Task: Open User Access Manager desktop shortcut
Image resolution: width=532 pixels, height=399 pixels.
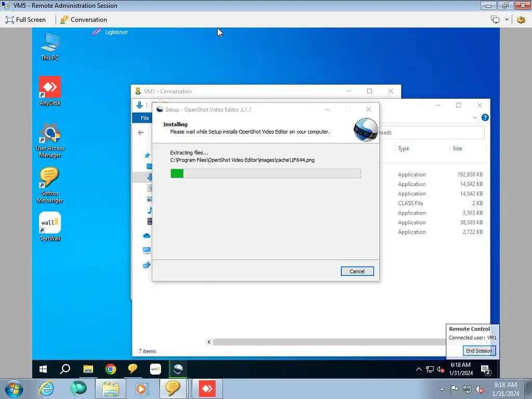Action: [x=50, y=140]
